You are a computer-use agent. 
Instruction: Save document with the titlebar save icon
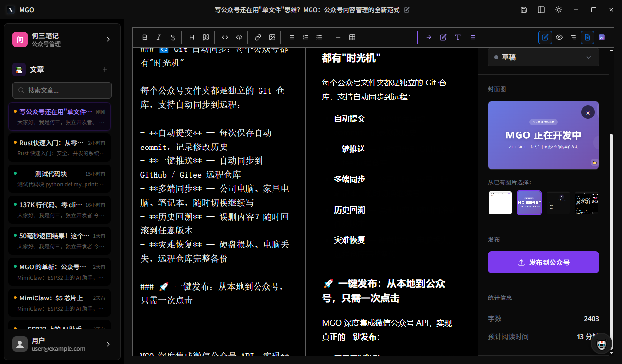pos(523,9)
